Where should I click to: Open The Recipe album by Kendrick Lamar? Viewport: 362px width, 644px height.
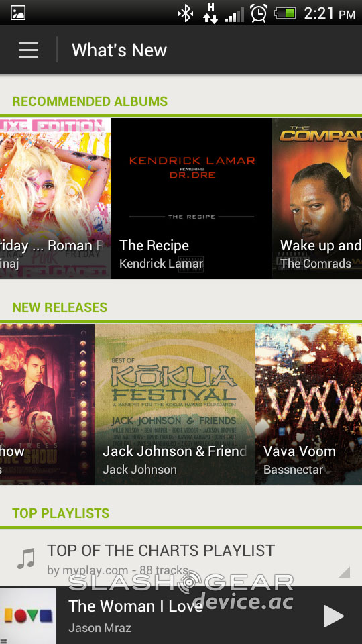click(x=191, y=199)
